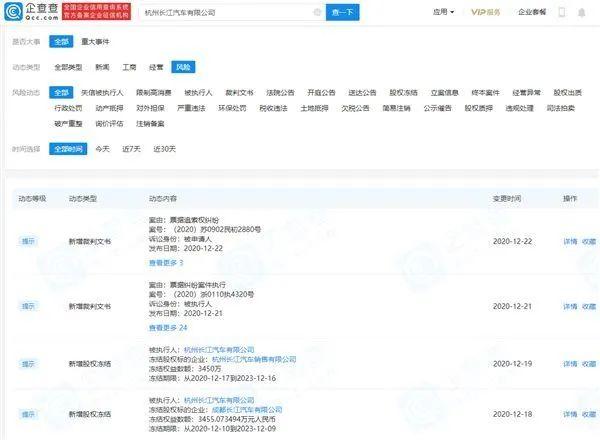Select 近30天 time range

[x=165, y=149]
